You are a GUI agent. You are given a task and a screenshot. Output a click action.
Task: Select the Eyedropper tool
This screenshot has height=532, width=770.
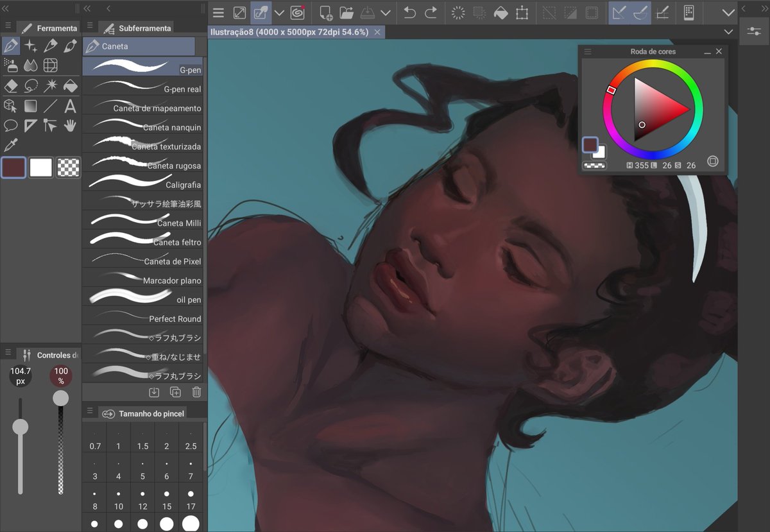(x=10, y=144)
